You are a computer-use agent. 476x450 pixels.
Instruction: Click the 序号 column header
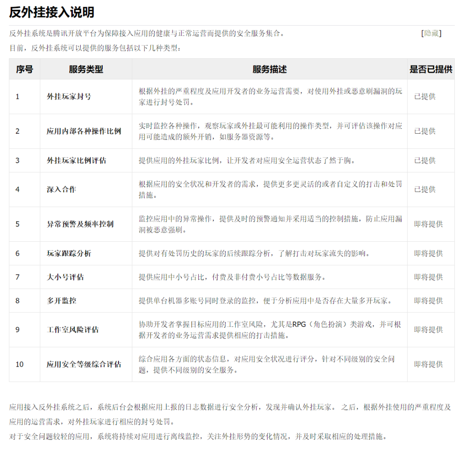coord(25,69)
